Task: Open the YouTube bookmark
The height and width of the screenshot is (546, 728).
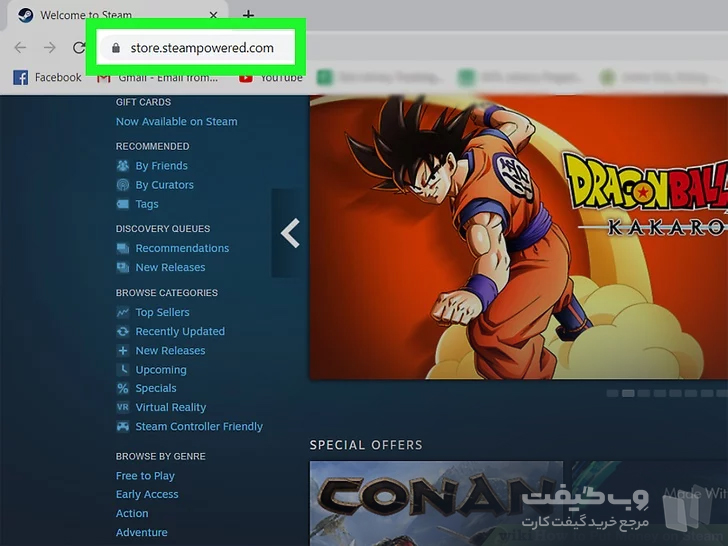Action: pos(271,78)
